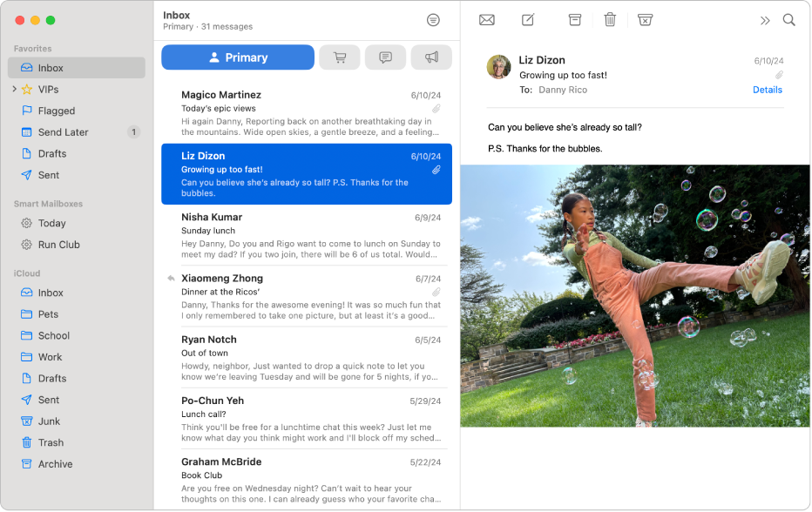Toggle the Transactions category filter
Viewport: 812px width, 512px height.
coord(339,57)
